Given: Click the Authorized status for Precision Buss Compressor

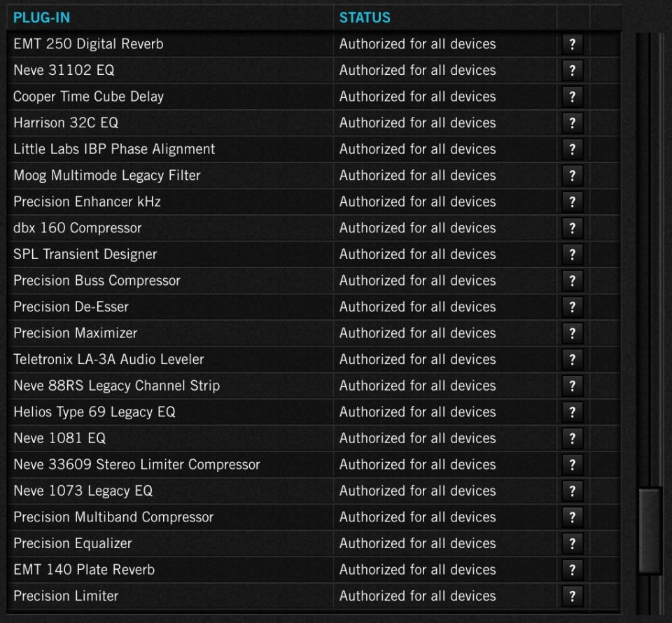Looking at the screenshot, I should click(417, 280).
